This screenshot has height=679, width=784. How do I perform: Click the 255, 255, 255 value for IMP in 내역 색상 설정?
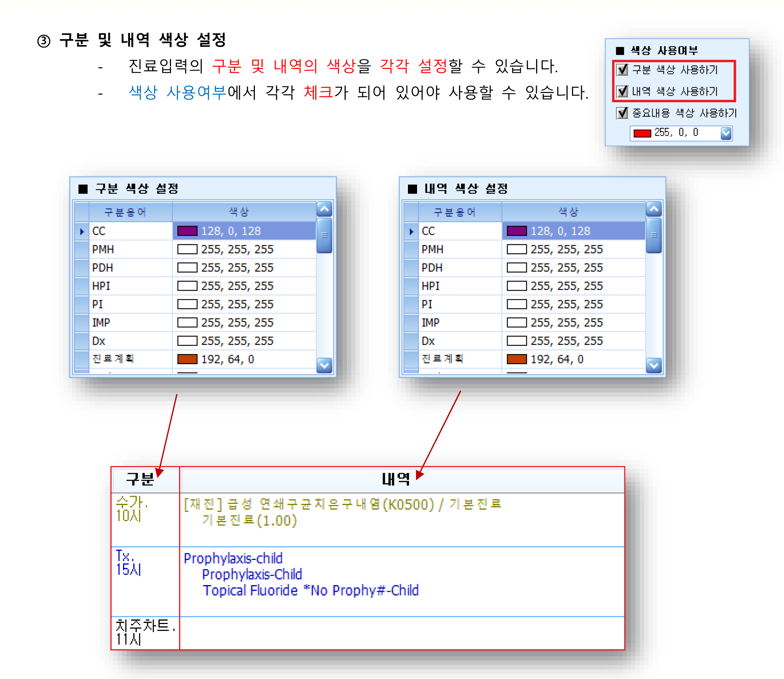pos(567,322)
